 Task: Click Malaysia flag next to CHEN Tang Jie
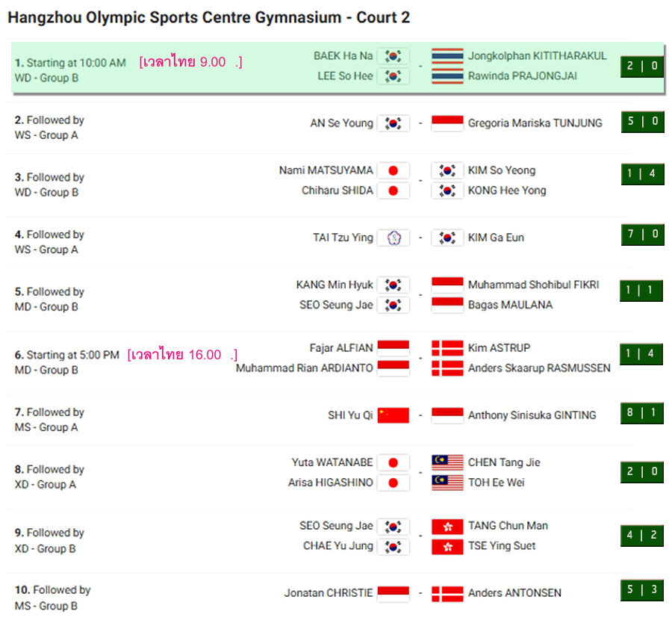(x=447, y=462)
